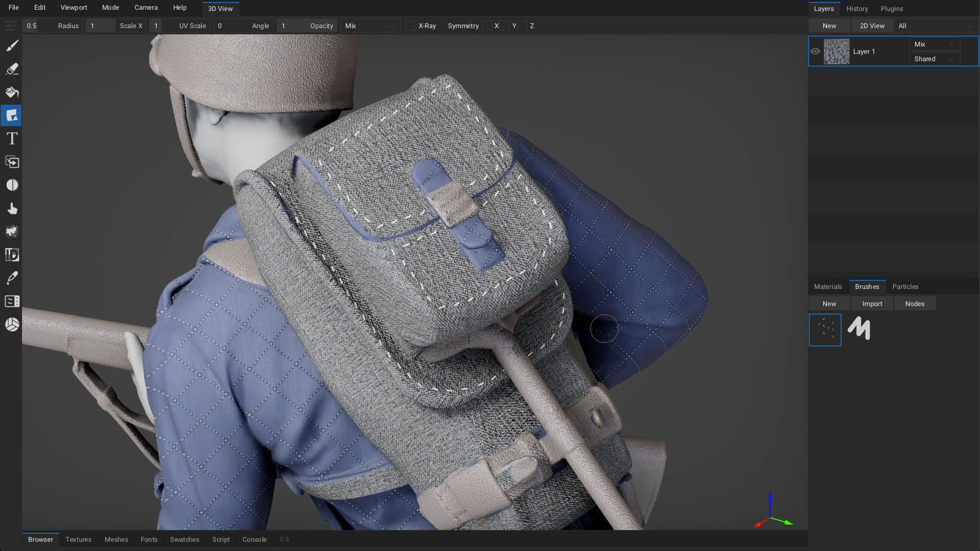Click the Import button in Brushes
The image size is (980, 551).
(872, 303)
